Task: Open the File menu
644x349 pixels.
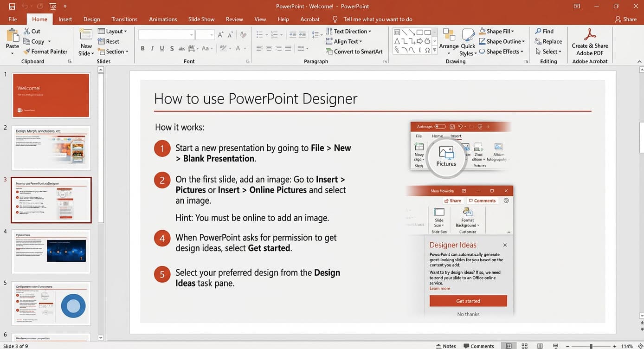Action: (x=13, y=19)
